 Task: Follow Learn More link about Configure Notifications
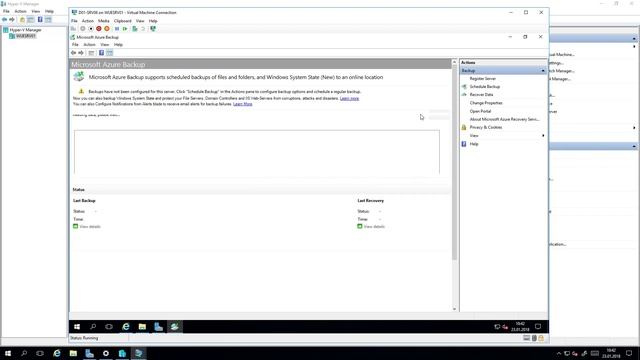click(x=242, y=104)
